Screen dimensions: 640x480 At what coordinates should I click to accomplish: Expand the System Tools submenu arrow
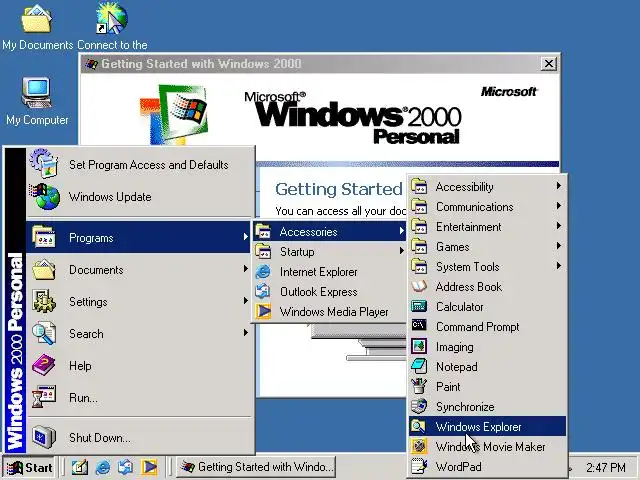pos(558,266)
